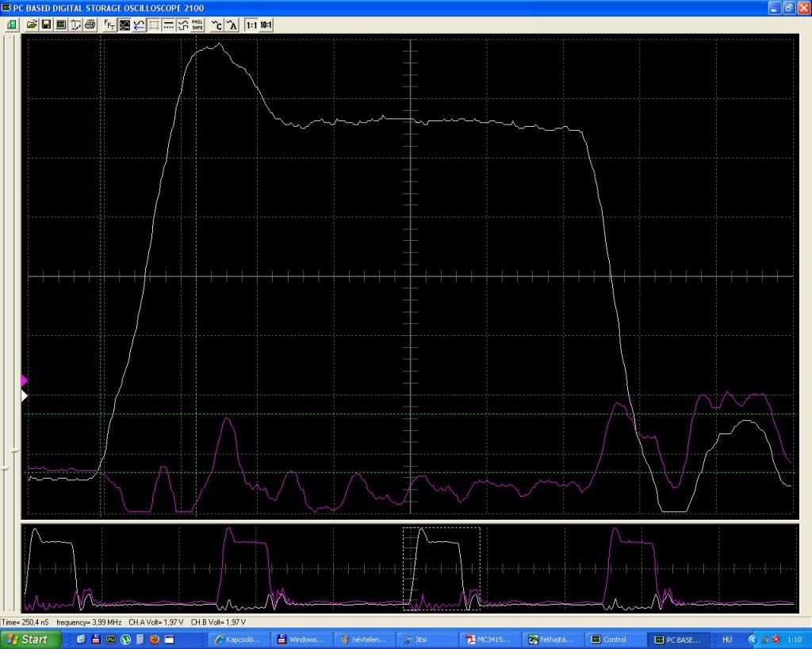Click the wave C toolbar icon
Screen dimensions: 812x649
217,25
